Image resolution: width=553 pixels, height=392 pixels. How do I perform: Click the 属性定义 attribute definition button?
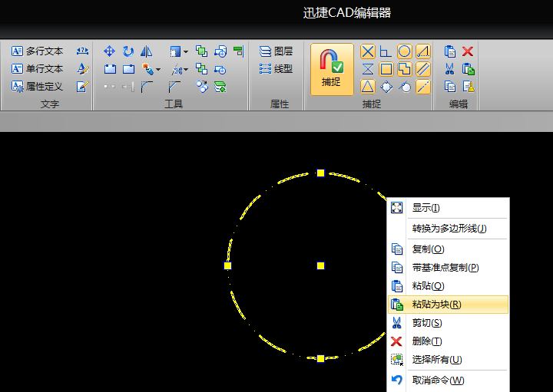click(x=37, y=86)
